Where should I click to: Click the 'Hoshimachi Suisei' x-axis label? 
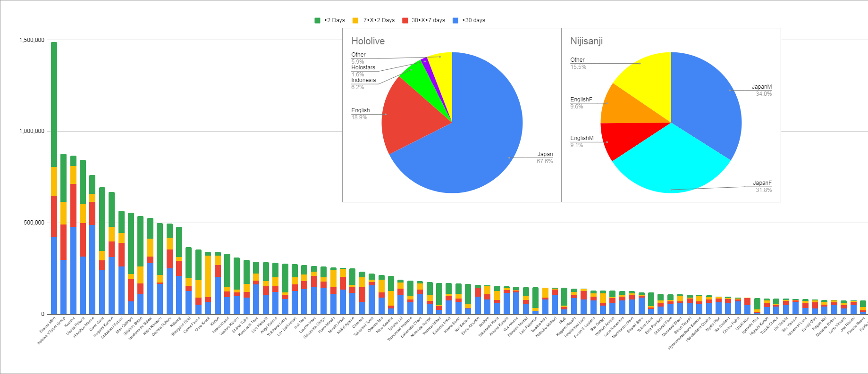click(140, 329)
